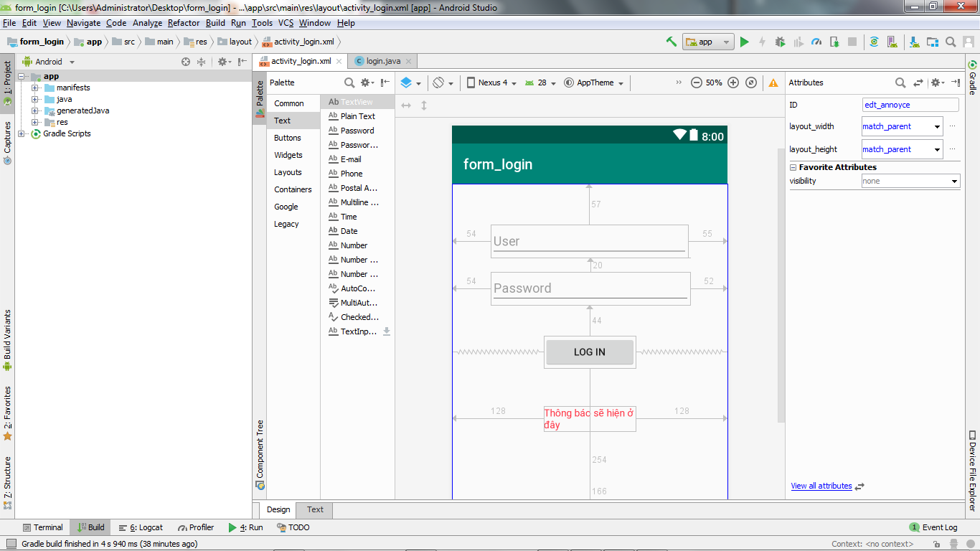Choose Plain Text from the palette

click(x=357, y=116)
